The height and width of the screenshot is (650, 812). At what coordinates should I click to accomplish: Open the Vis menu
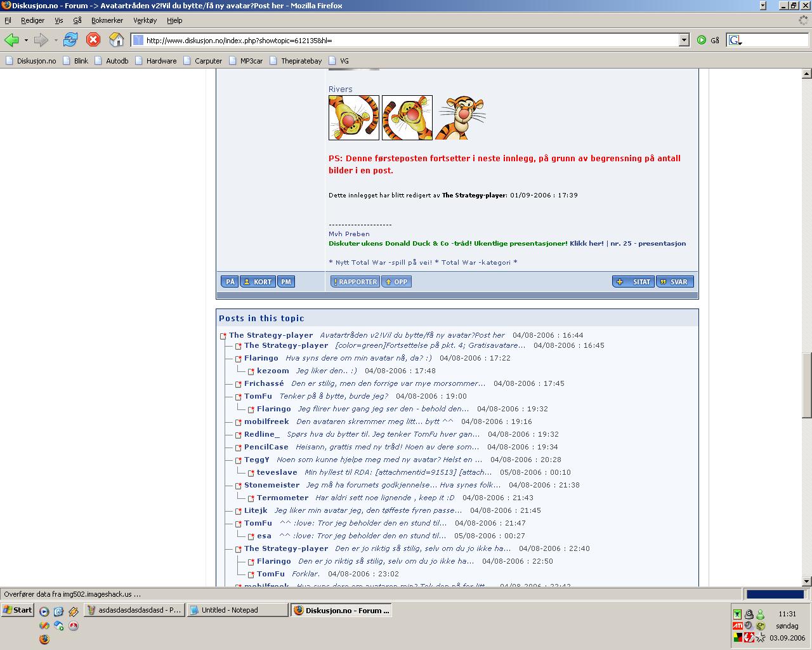tap(58, 20)
